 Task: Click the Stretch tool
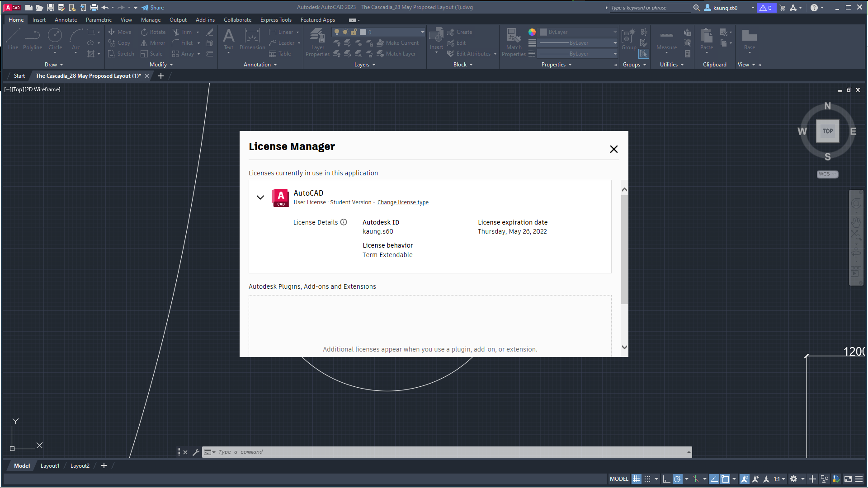point(121,54)
